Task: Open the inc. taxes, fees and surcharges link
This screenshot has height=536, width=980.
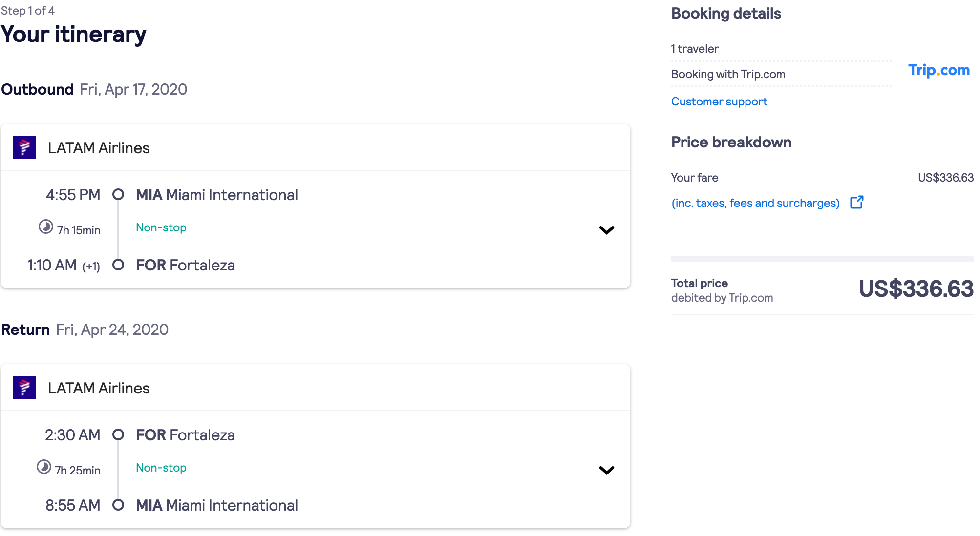Action: pos(755,203)
